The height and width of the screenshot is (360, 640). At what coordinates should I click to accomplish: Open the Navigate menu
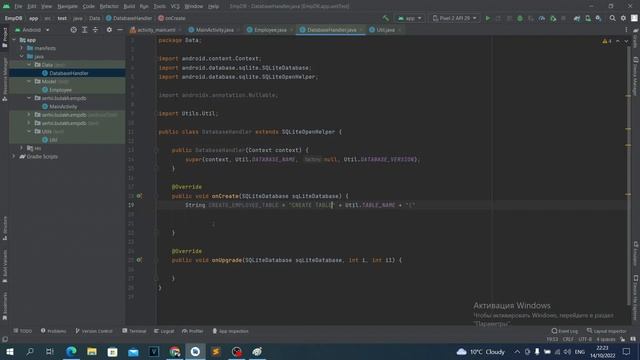point(67,7)
